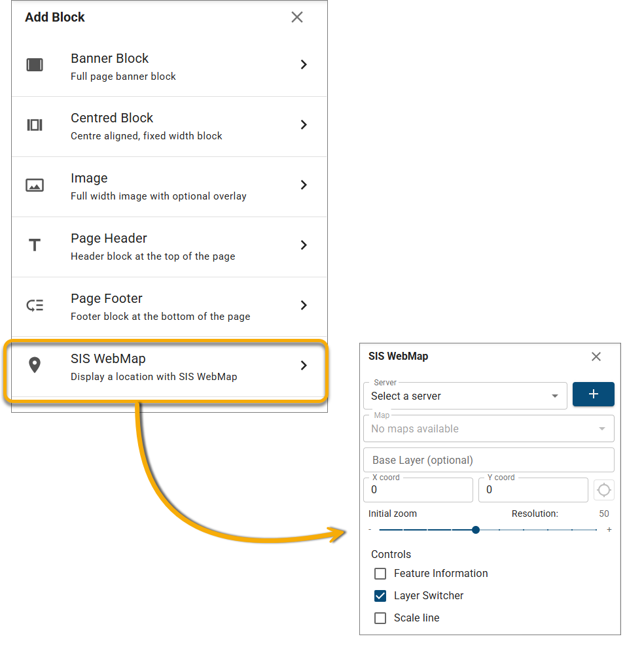The width and height of the screenshot is (644, 662).
Task: Click the crosshair locate icon beside Y coord
Action: click(x=603, y=490)
